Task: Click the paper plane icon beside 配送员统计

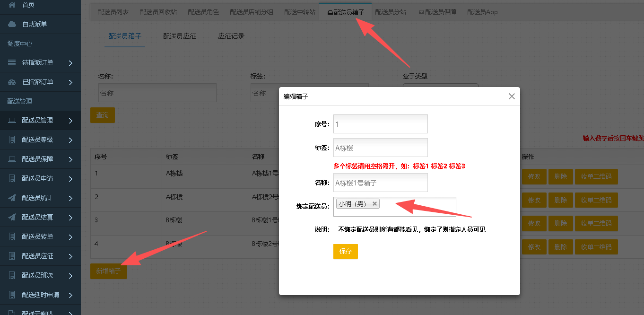Action: 12,198
